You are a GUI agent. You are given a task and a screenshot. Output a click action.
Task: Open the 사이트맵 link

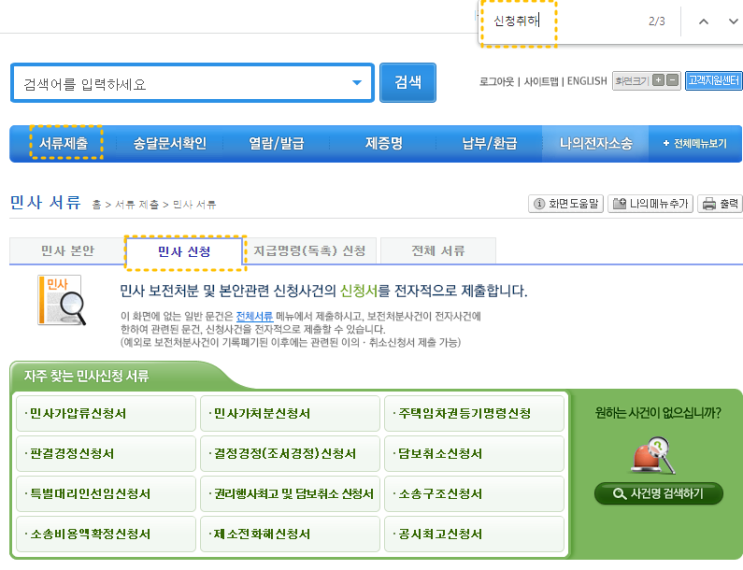[x=541, y=81]
